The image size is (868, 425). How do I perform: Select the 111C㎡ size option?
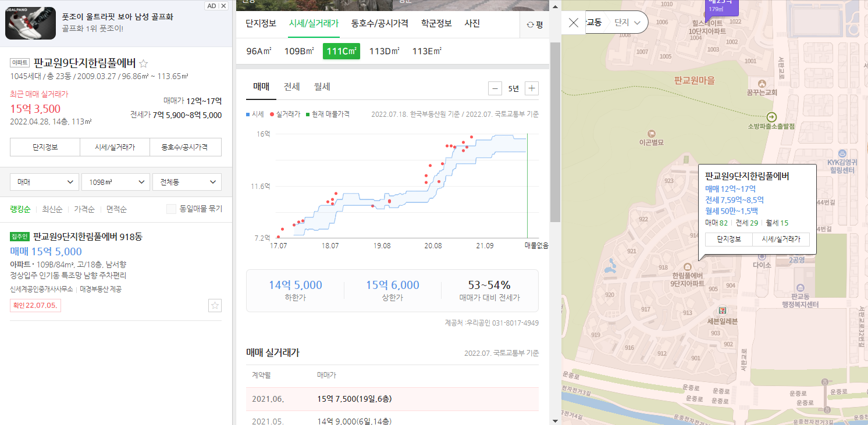[341, 51]
